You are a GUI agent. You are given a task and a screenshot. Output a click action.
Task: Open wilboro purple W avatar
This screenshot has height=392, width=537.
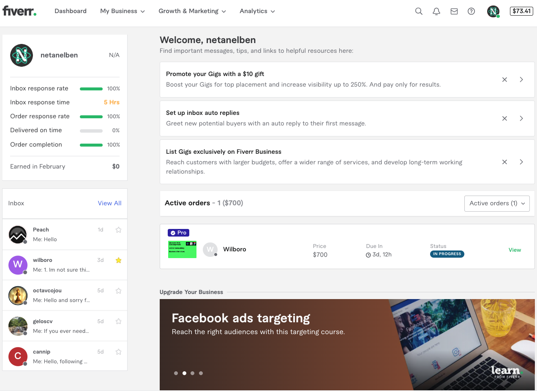point(18,265)
